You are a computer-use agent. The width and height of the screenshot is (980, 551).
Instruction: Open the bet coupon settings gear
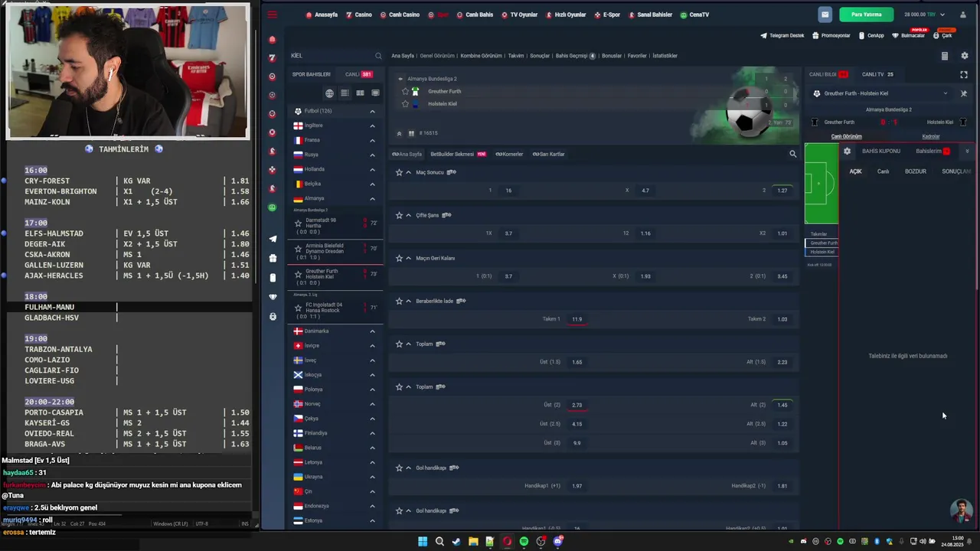click(847, 151)
